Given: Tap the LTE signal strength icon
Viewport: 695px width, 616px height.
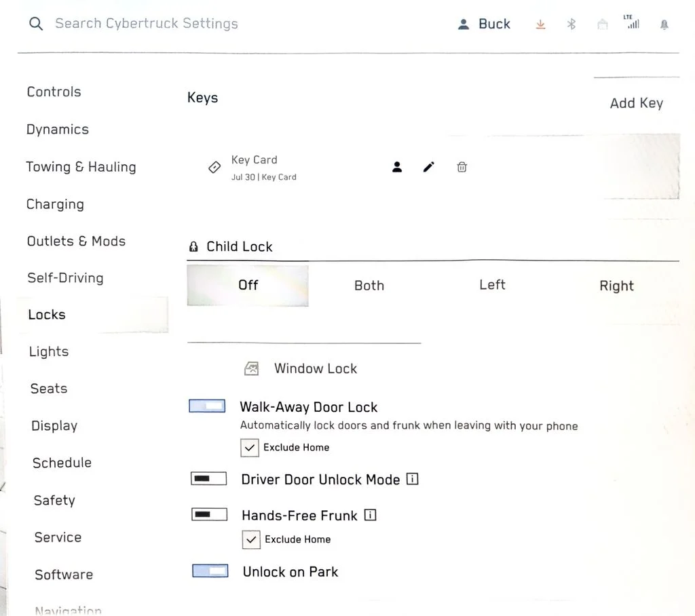Looking at the screenshot, I should [x=632, y=22].
